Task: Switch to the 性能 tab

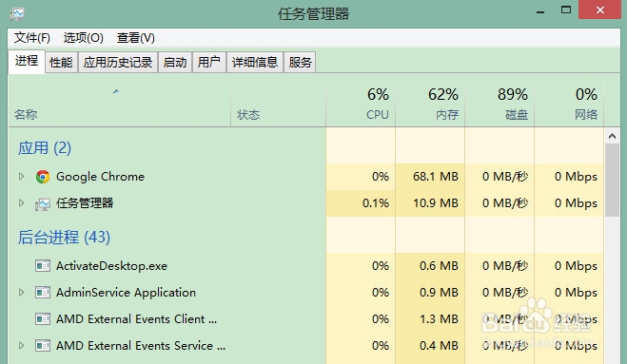Action: click(61, 63)
